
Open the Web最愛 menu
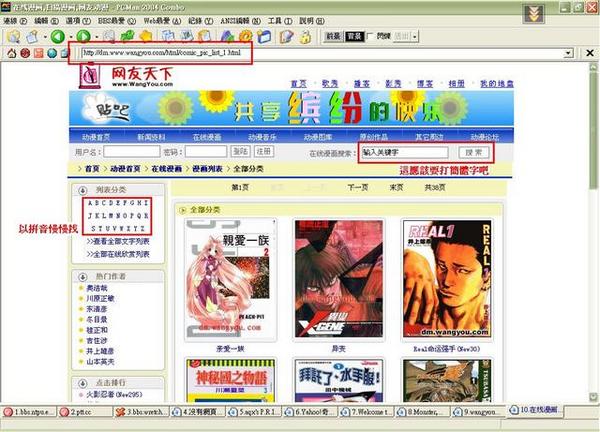point(162,21)
